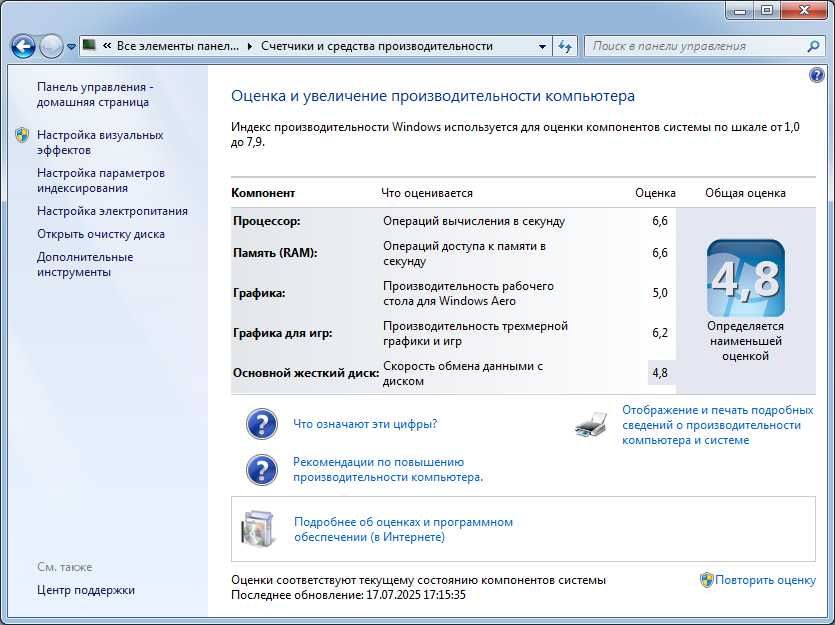The width and height of the screenshot is (835, 625).
Task: Click the software box icon
Action: tap(258, 529)
